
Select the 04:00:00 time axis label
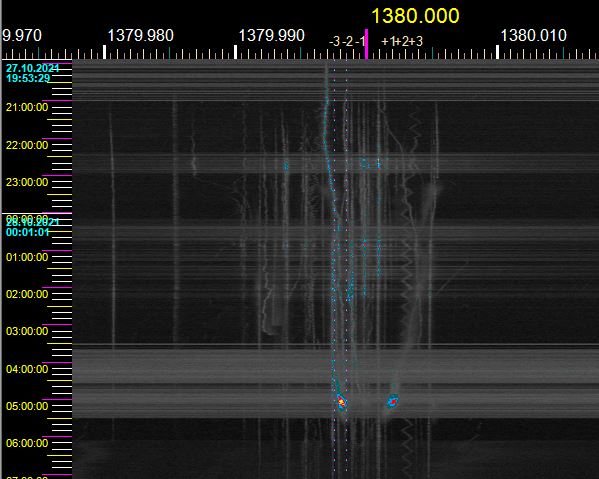pos(27,369)
